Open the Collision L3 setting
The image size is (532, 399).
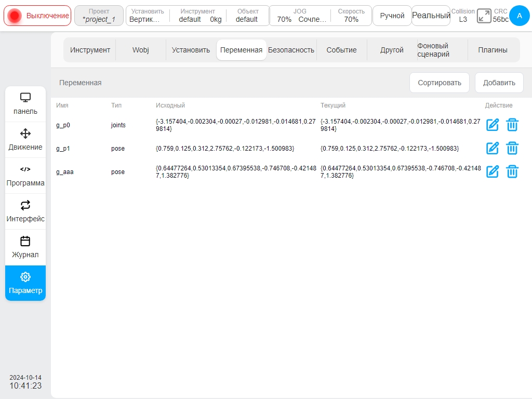(463, 16)
